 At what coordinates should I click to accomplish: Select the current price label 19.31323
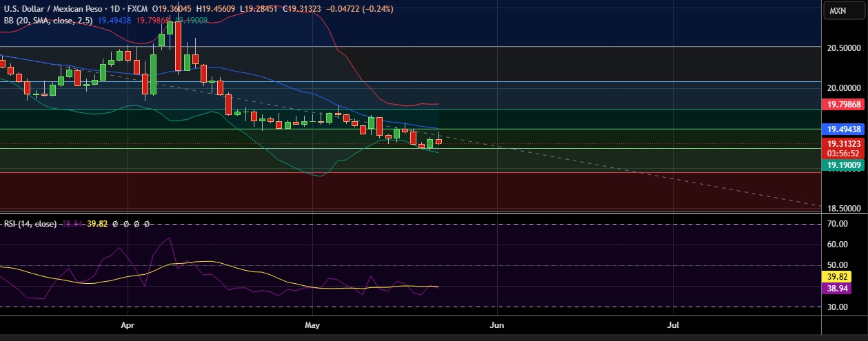[x=845, y=143]
